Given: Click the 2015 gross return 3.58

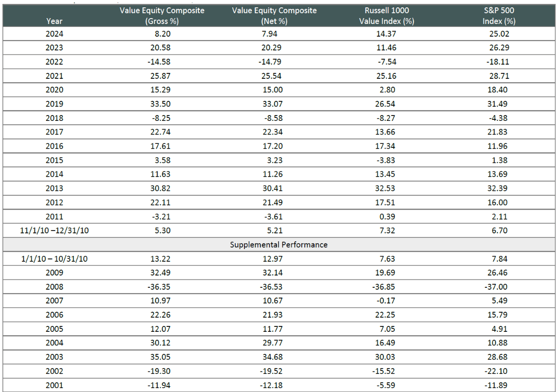Looking at the screenshot, I should pyautogui.click(x=163, y=161).
